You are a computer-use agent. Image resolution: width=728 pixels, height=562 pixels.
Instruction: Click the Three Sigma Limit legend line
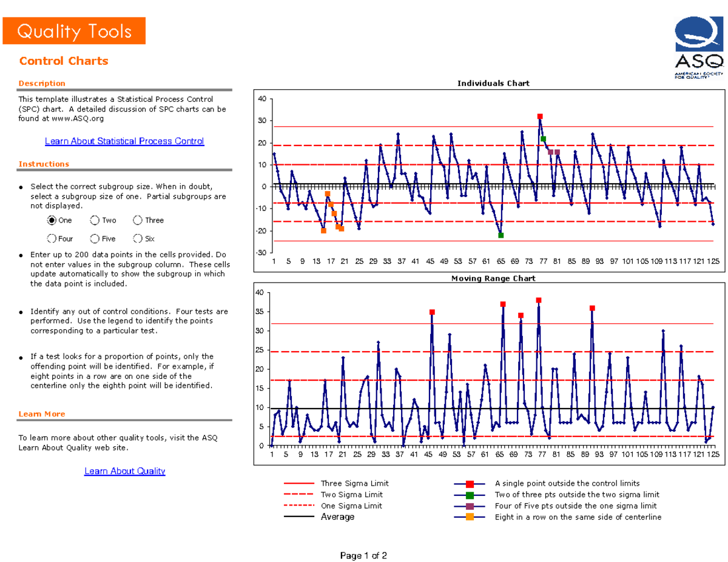coord(300,484)
